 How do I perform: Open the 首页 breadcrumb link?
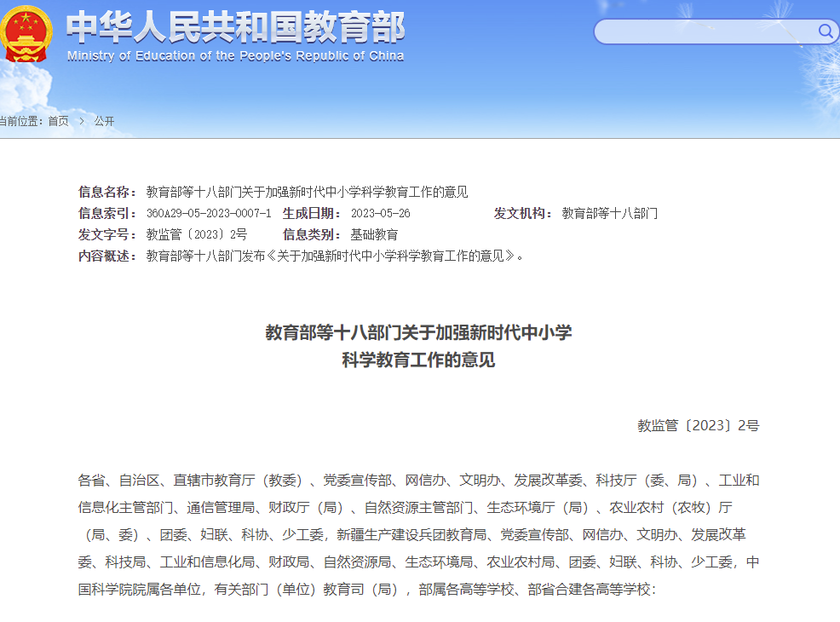coord(59,121)
